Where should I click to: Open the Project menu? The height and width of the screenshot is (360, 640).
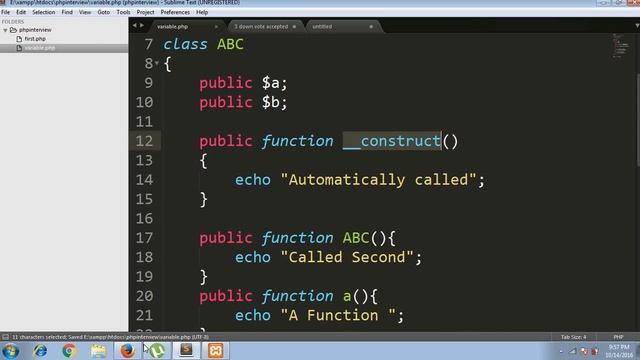[145, 12]
